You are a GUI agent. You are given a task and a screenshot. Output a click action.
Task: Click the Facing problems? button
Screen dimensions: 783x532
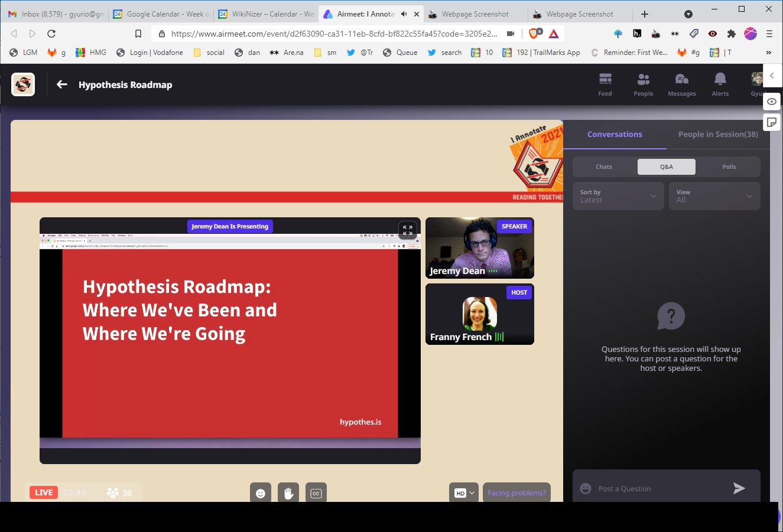[x=516, y=493]
